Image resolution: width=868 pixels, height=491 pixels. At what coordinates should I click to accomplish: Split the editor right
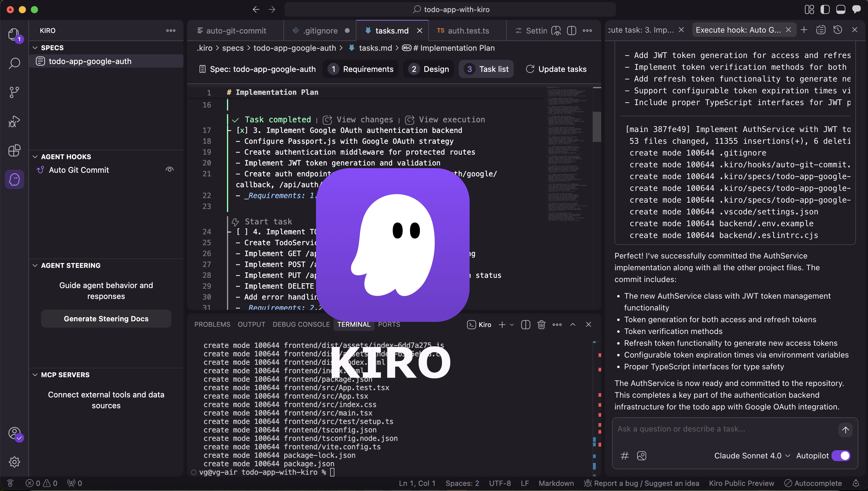(572, 31)
